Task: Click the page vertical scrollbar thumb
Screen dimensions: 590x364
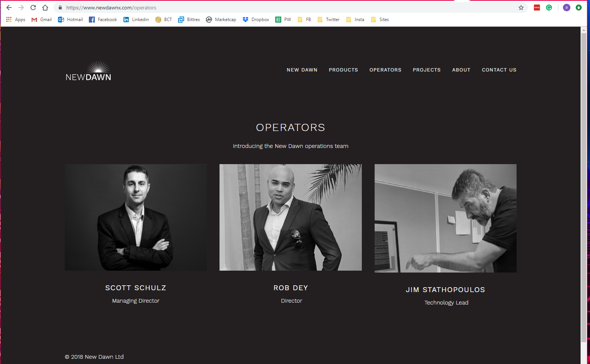Action: pos(584,187)
